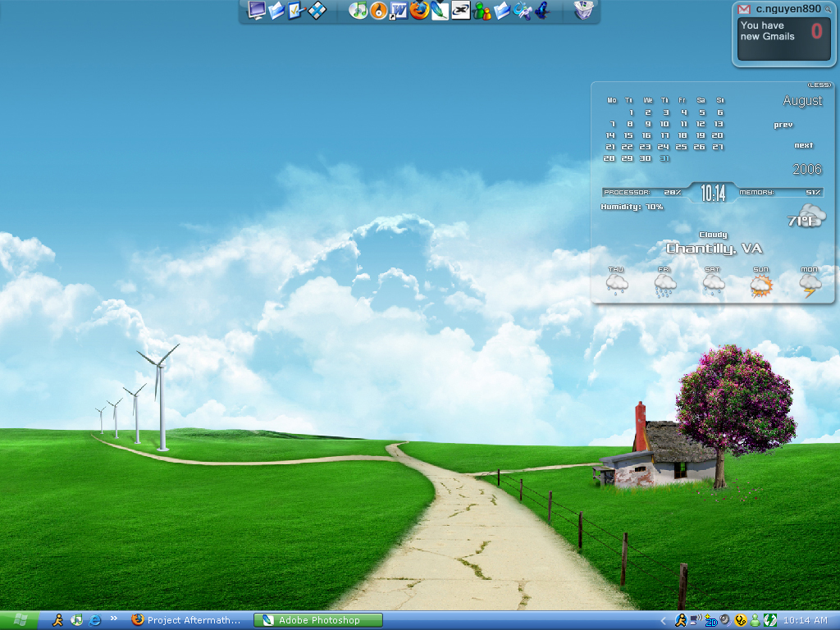Switch to the Adobe Photoshop taskbar window

318,620
